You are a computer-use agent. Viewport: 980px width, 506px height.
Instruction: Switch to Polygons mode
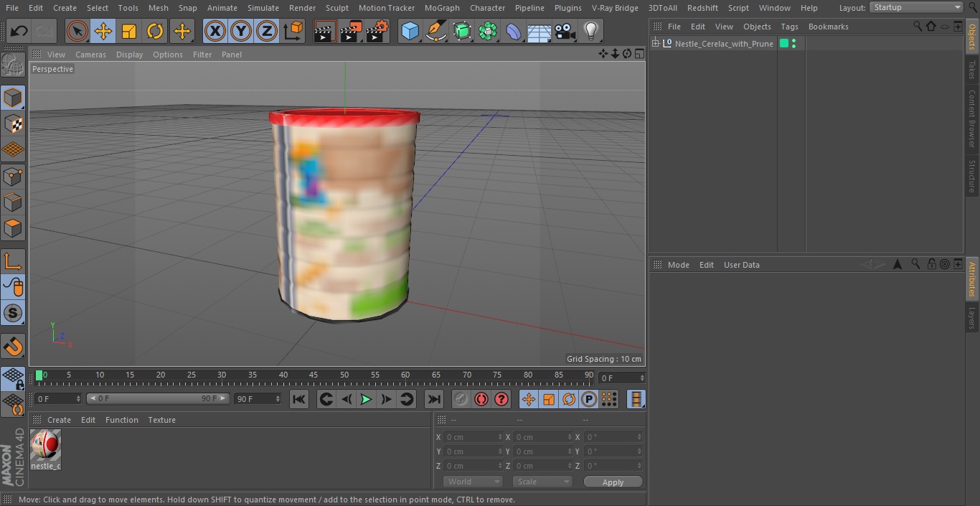click(13, 229)
